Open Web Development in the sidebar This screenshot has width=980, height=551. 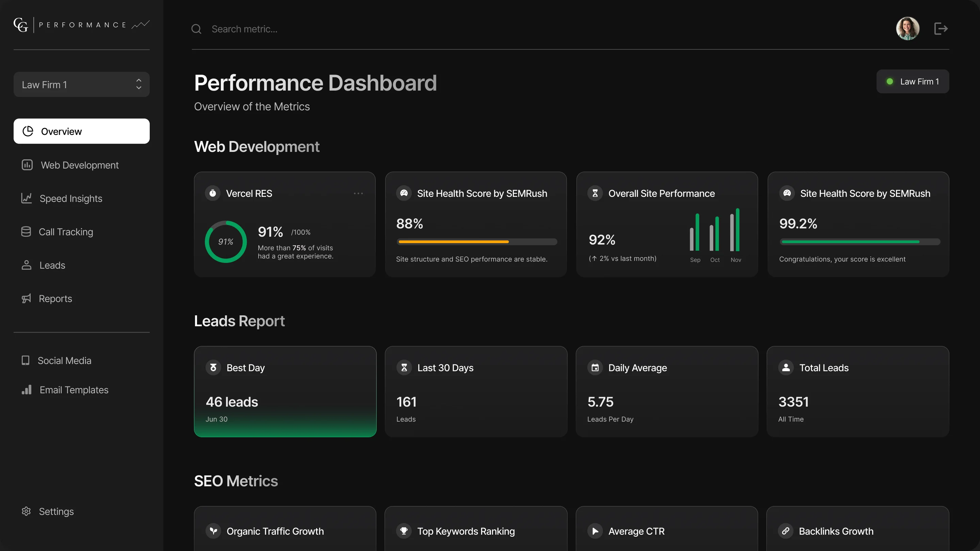[70, 165]
